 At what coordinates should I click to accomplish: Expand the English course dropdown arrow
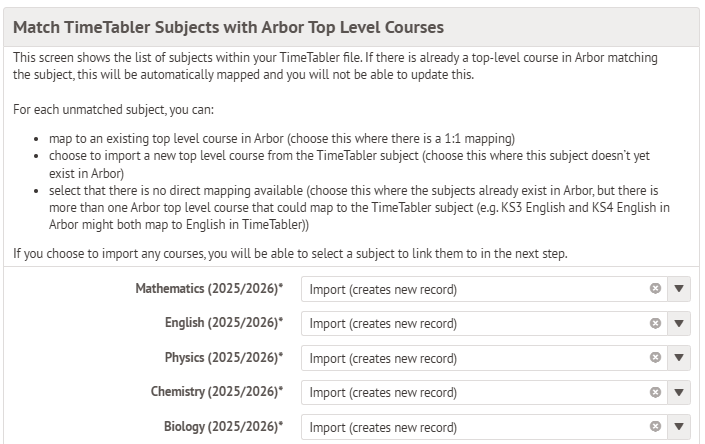coord(679,323)
